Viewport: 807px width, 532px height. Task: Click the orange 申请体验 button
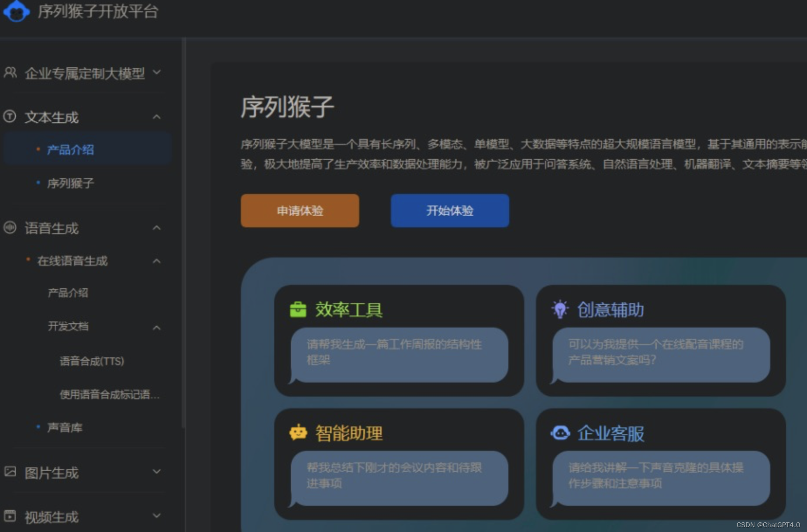[300, 211]
